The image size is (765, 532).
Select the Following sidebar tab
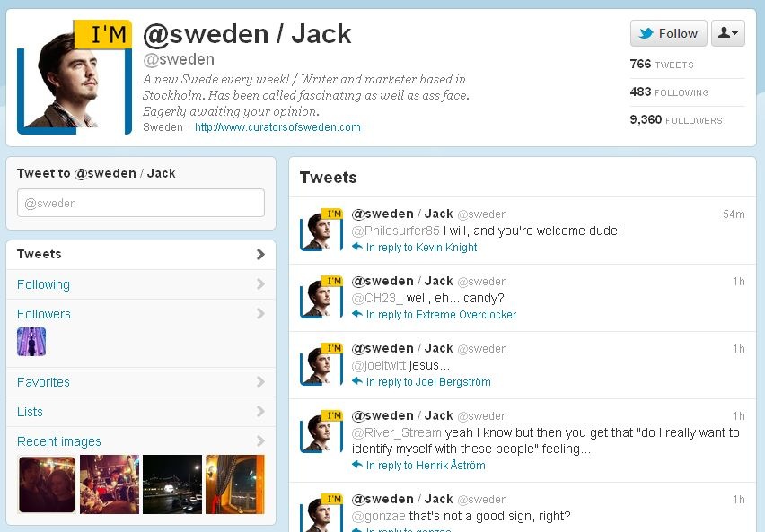pyautogui.click(x=141, y=284)
